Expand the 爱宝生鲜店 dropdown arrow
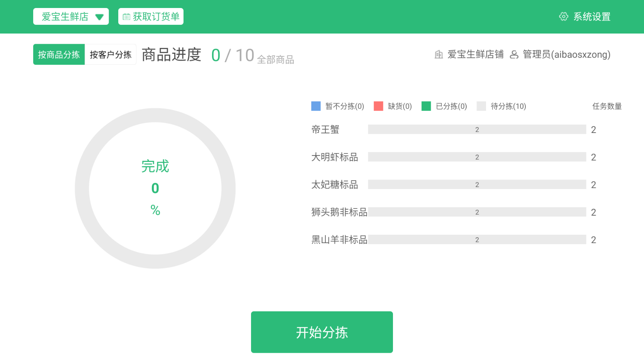Screen dimensions: 644x362 coord(100,17)
